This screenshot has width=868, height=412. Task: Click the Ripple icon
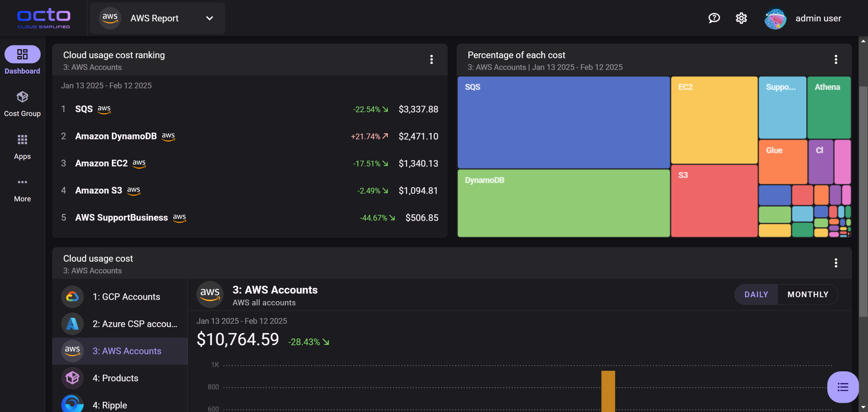[x=72, y=404]
